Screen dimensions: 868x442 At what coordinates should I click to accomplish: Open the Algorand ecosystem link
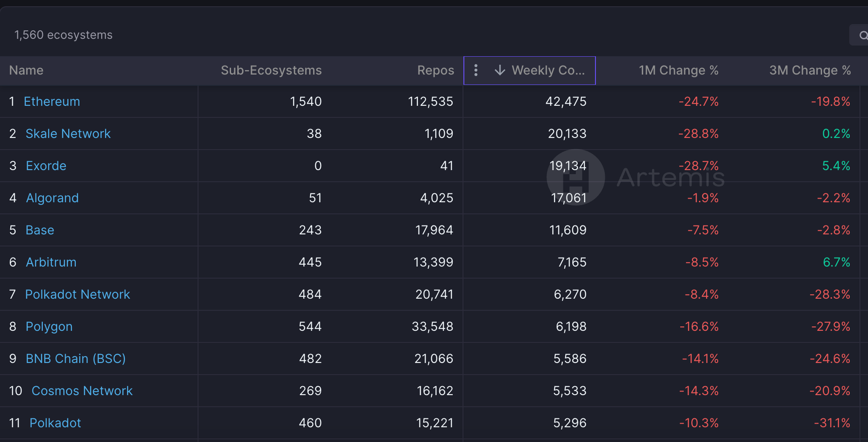(x=52, y=198)
